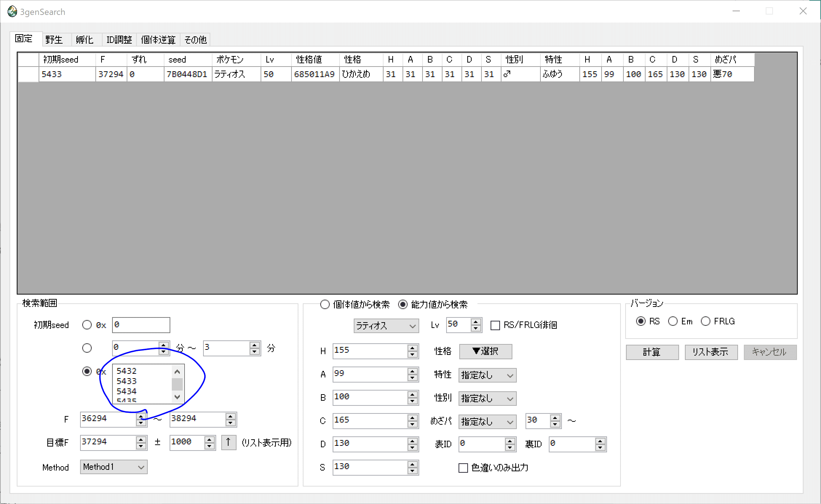The width and height of the screenshot is (821, 504).
Task: Click the F start value field 36294
Action: tap(108, 419)
